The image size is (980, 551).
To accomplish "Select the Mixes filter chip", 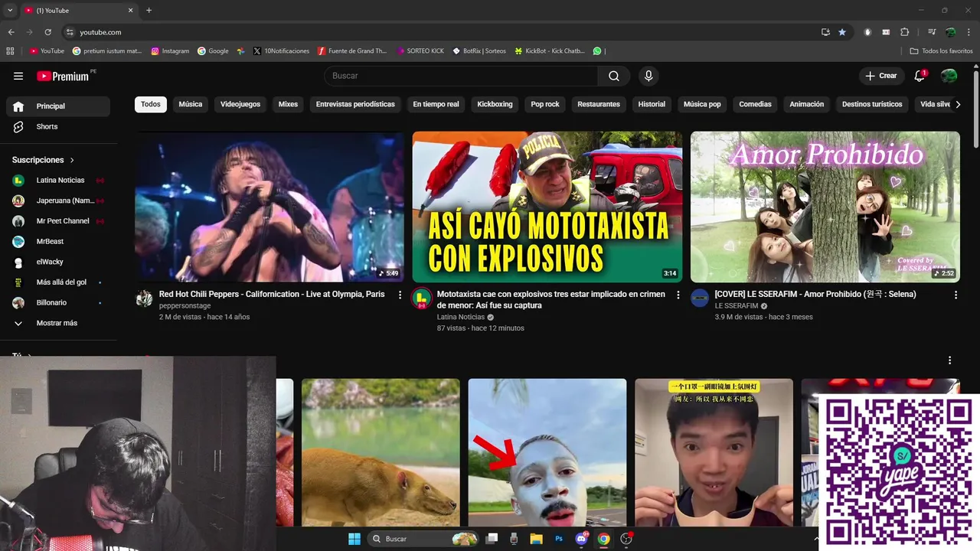I will point(288,104).
